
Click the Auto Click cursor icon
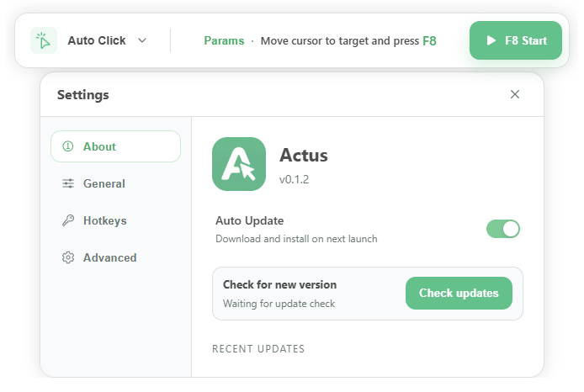tap(44, 40)
